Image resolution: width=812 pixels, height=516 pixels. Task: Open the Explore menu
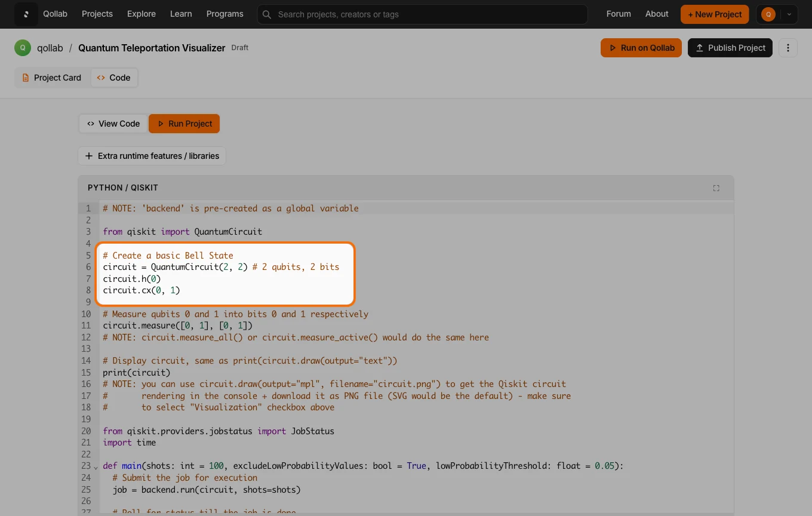click(142, 14)
